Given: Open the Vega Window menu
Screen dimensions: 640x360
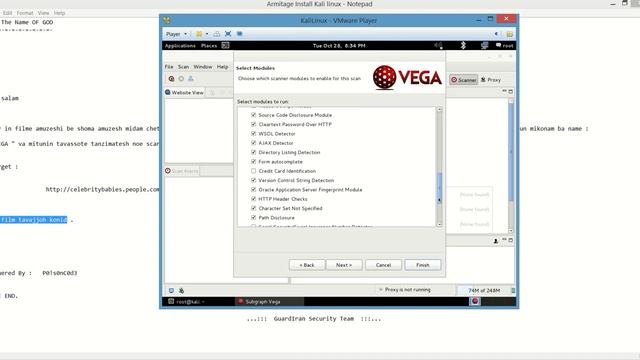Looking at the screenshot, I should pos(203,67).
